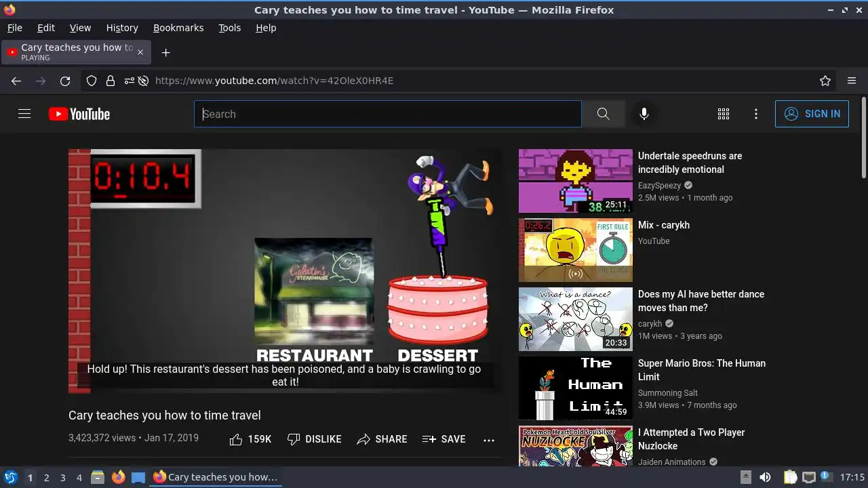Switch to workspace 3
This screenshot has width=868, height=488.
pyautogui.click(x=62, y=478)
